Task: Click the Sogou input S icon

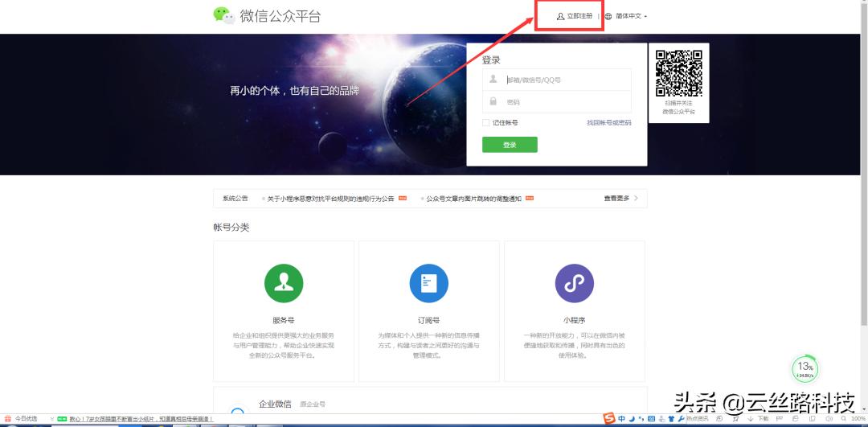Action: [609, 418]
